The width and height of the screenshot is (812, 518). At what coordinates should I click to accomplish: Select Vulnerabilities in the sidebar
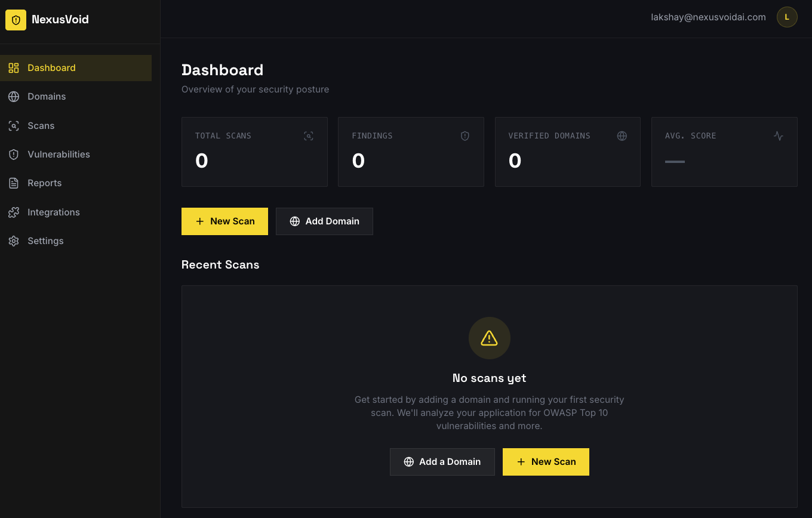point(76,155)
